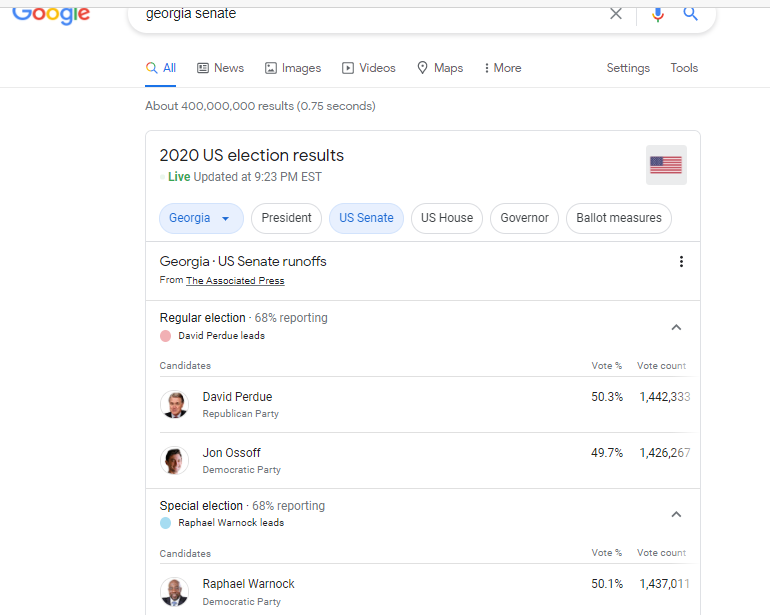
Task: Select the US House filter chip
Action: coord(446,218)
